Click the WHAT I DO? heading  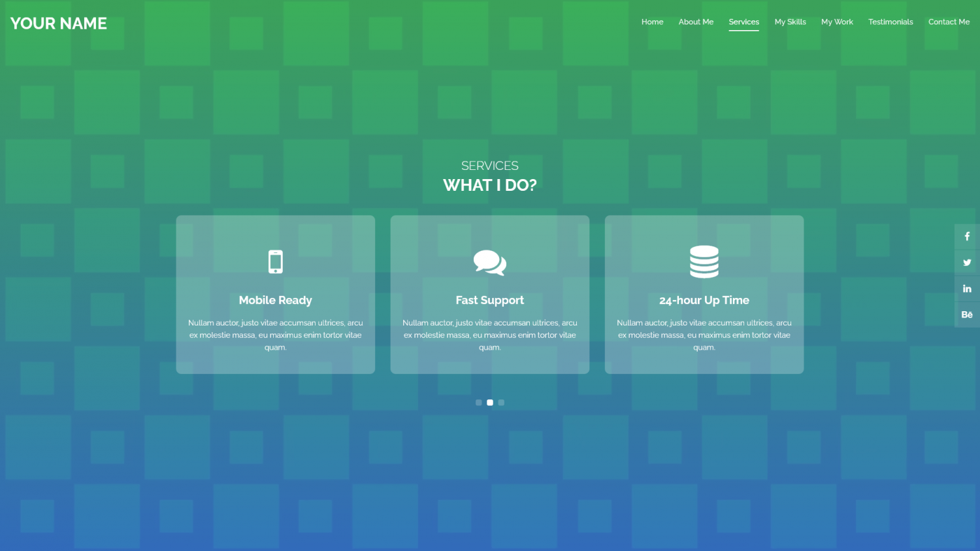[490, 186]
